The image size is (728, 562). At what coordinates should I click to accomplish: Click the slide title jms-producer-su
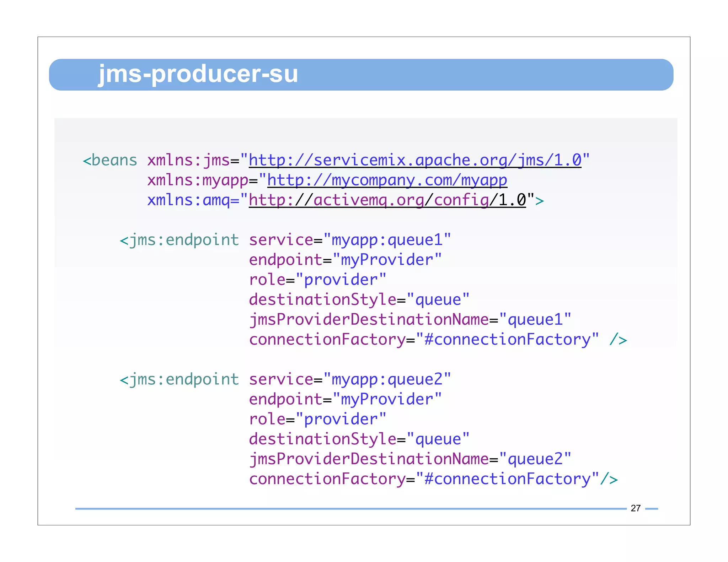point(198,74)
